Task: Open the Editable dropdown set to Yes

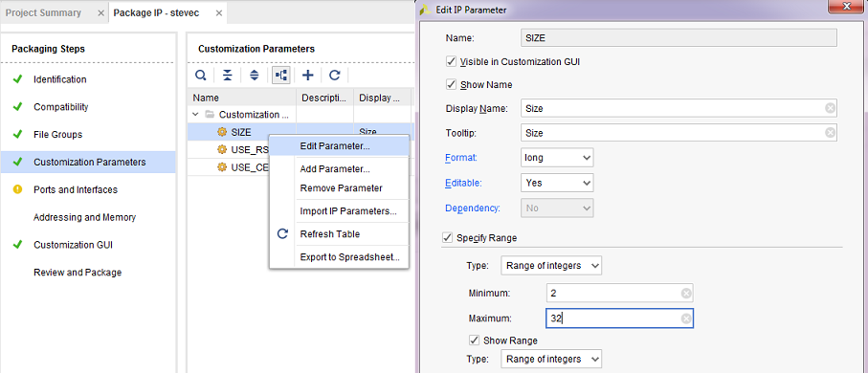Action: (557, 183)
